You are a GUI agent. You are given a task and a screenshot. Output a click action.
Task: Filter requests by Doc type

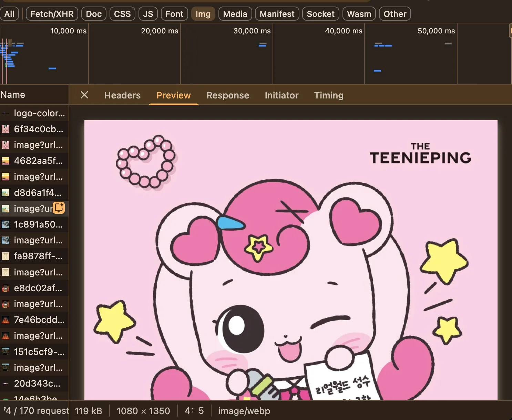click(94, 14)
